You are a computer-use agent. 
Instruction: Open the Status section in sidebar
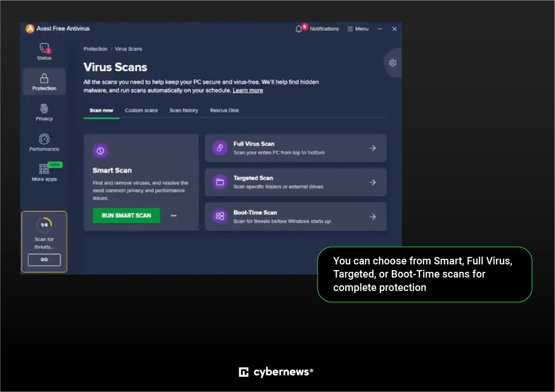pos(44,51)
